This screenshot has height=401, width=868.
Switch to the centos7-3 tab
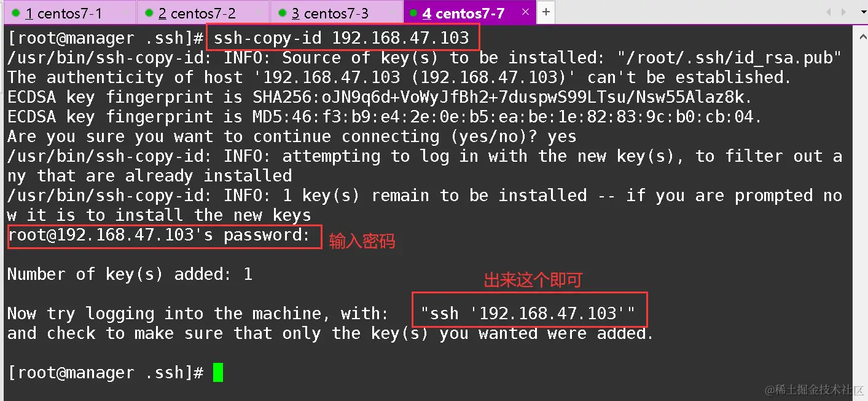[x=337, y=13]
